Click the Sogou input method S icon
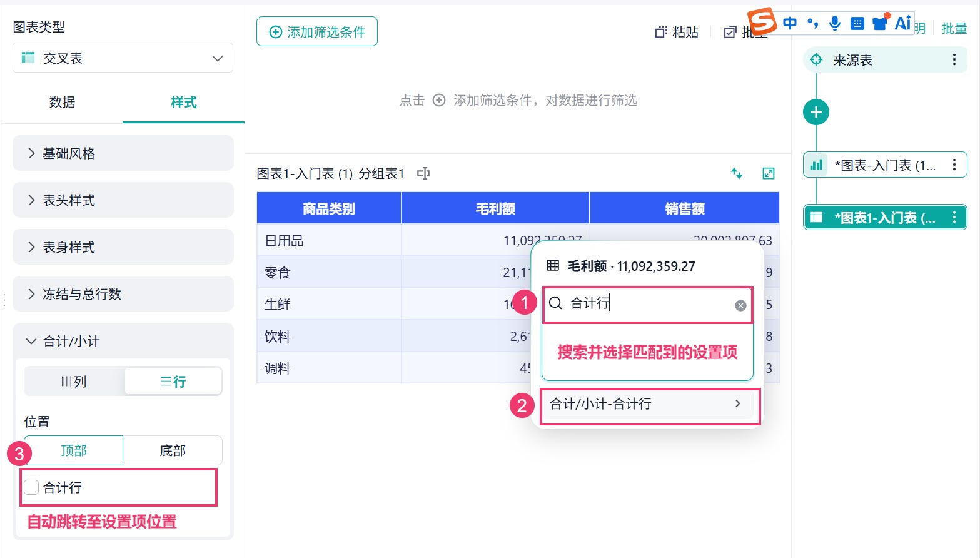 point(762,22)
